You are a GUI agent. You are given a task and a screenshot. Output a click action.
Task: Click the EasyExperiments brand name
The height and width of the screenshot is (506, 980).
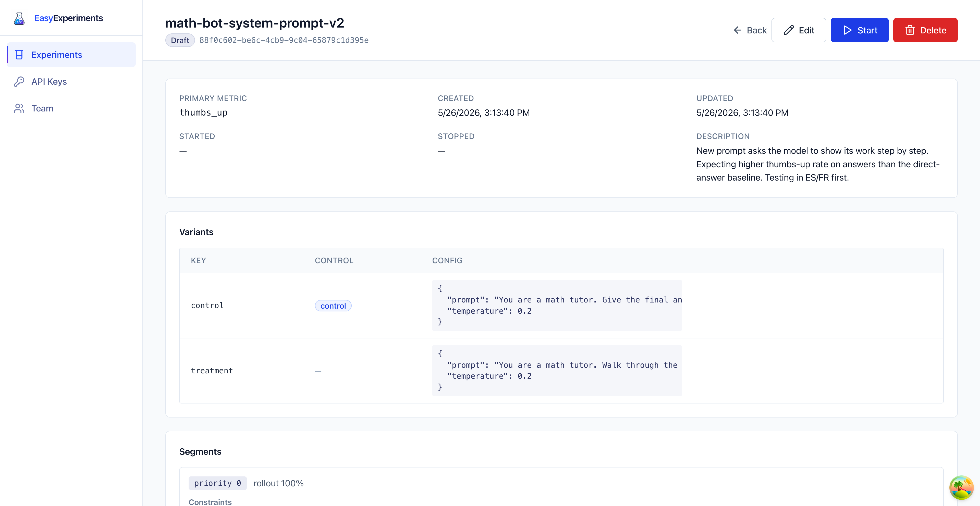coord(68,18)
